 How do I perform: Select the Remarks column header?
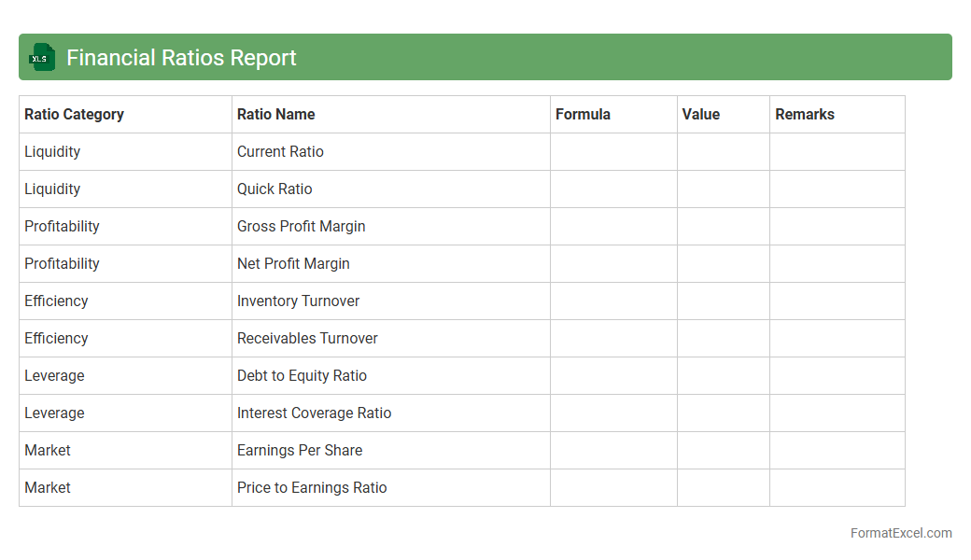805,114
